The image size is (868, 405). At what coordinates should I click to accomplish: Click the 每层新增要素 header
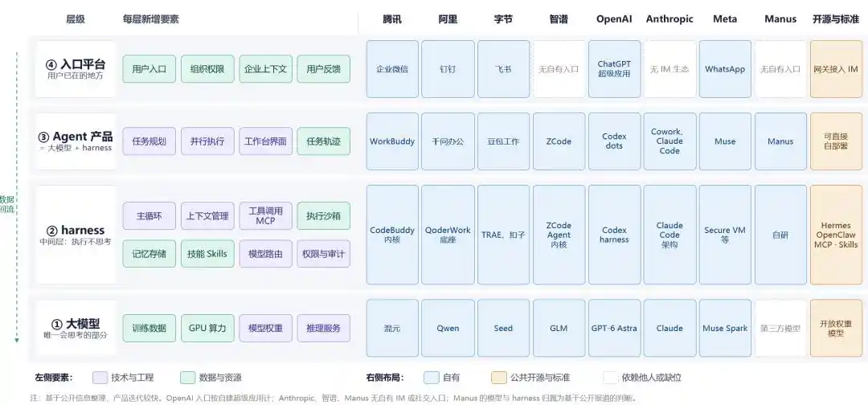pos(150,18)
